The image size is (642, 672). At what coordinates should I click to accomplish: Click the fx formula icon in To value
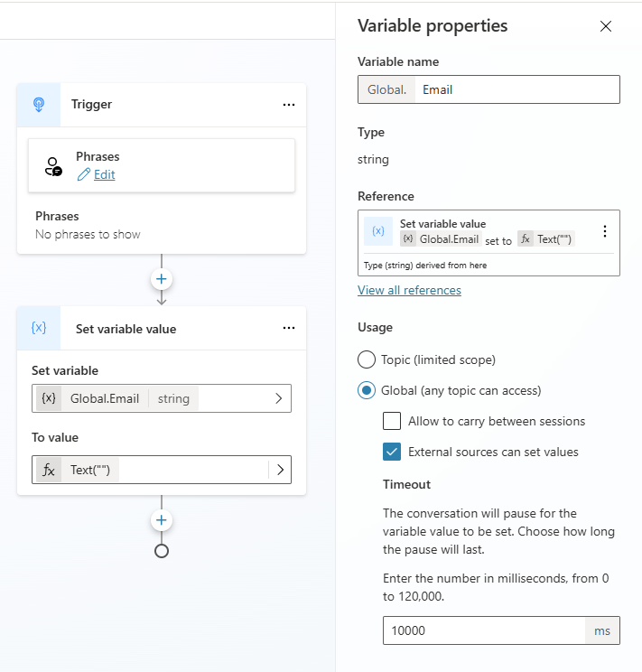click(48, 470)
